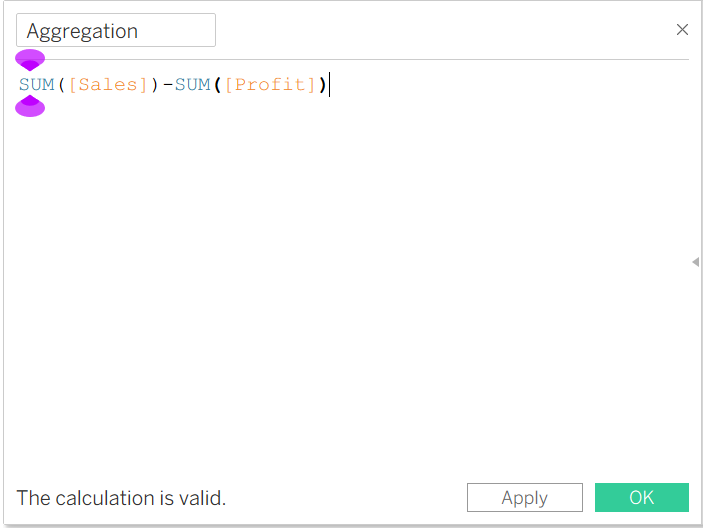Click the opening parenthesis before [Sales]
Image resolution: width=703 pixels, height=528 pixels.
[x=62, y=84]
